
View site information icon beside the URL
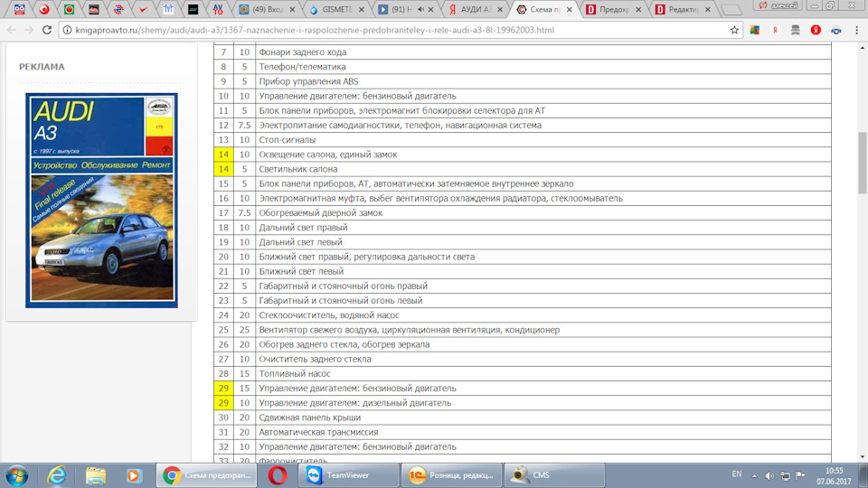point(67,30)
